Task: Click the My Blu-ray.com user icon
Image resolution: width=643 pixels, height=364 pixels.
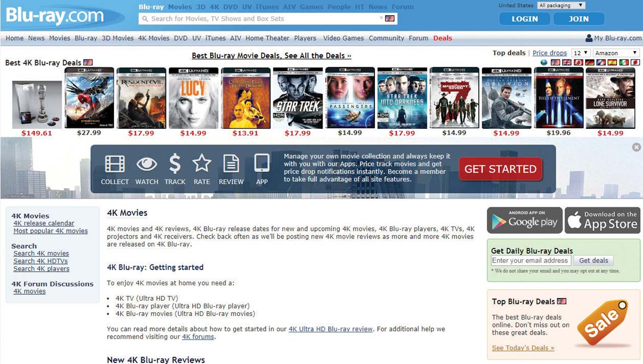Action: (589, 38)
